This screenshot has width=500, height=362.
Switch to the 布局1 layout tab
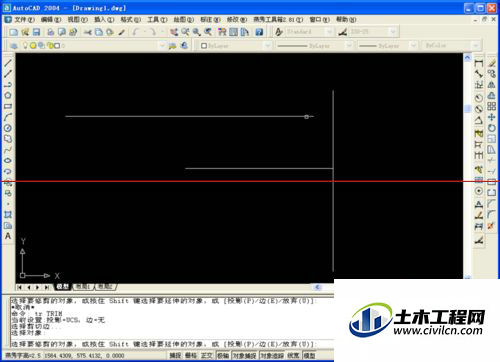(x=83, y=287)
